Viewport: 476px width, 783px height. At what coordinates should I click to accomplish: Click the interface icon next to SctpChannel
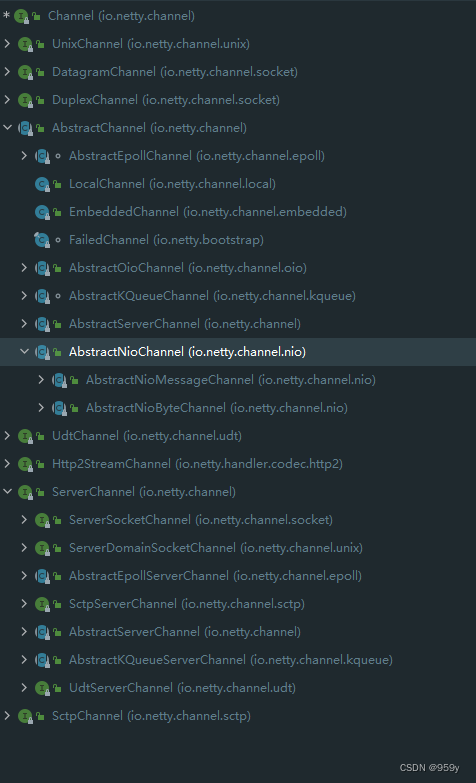click(x=25, y=716)
